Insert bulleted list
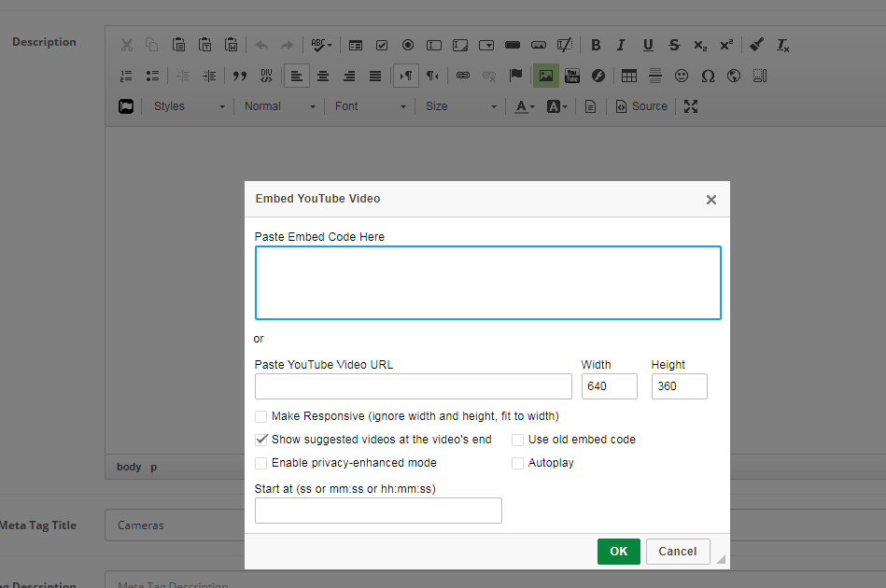The image size is (886, 588). pos(152,76)
